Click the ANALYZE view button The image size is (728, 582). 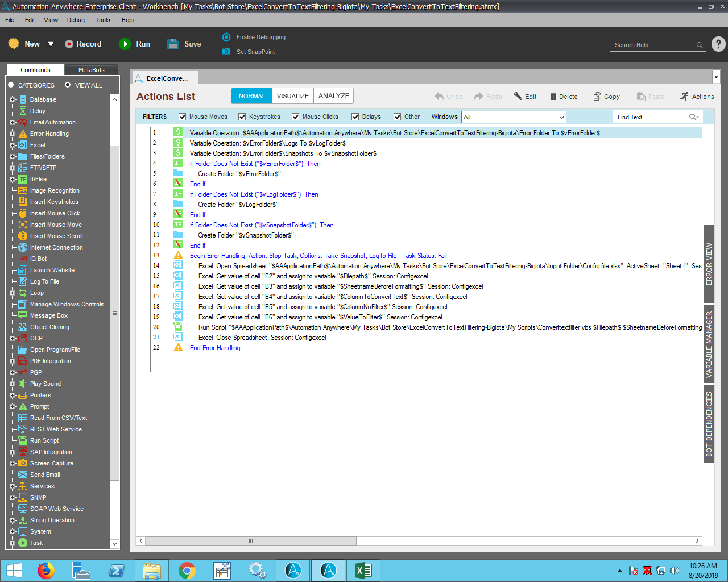coord(334,96)
